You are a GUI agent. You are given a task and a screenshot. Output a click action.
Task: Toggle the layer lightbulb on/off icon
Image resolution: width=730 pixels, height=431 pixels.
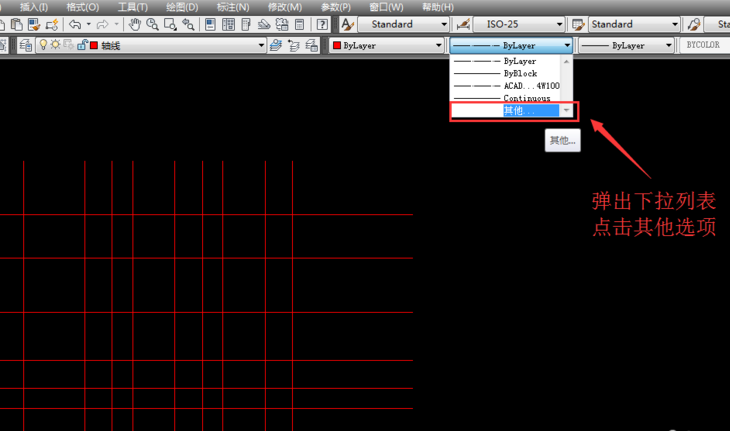pyautogui.click(x=43, y=45)
